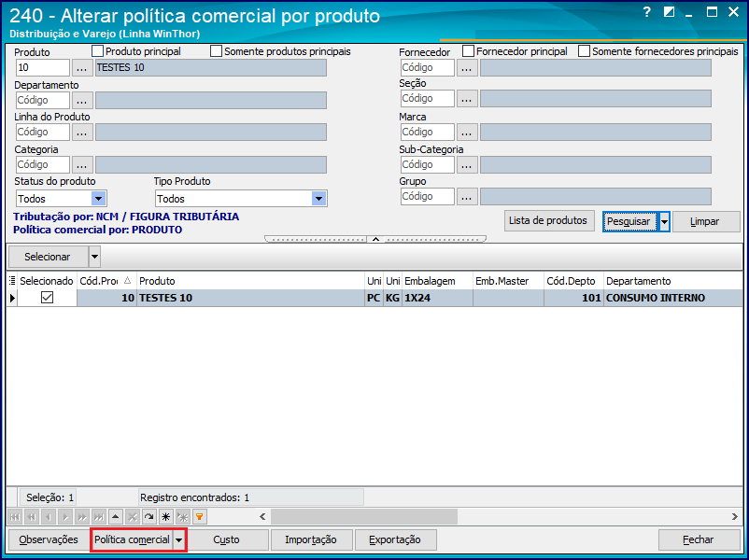Go to last record navigator icon
The height and width of the screenshot is (560, 749).
click(99, 516)
